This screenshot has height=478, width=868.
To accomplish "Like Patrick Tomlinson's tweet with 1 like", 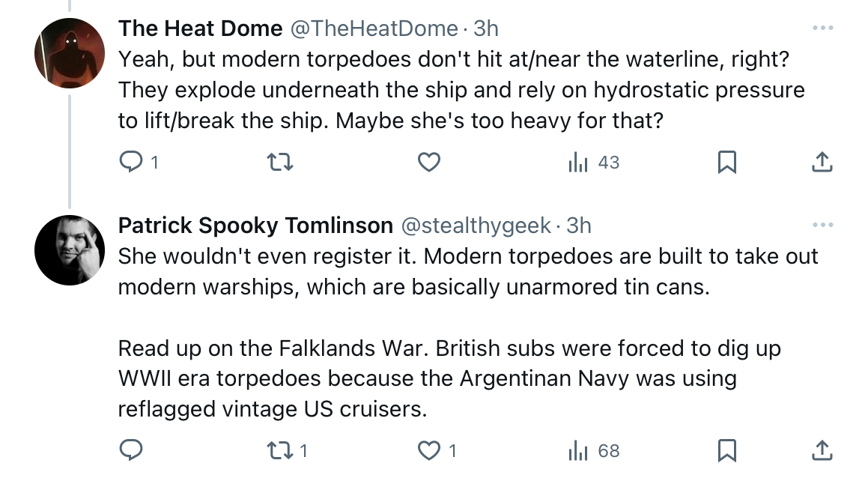I will [437, 450].
